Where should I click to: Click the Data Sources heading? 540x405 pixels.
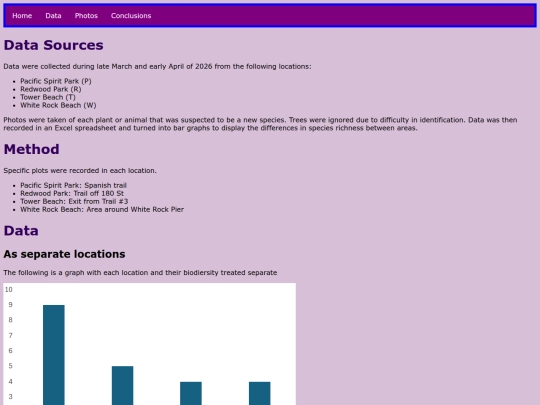[53, 45]
